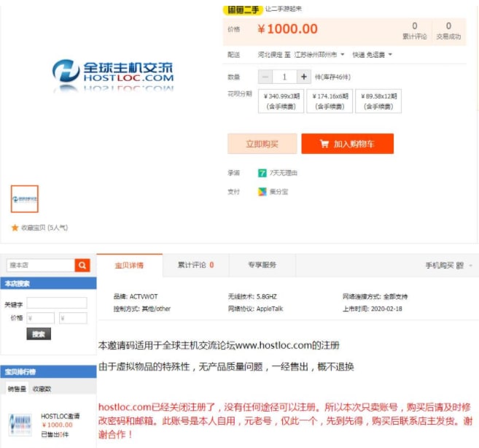Open the 累计评论 count at top
This screenshot has height=448, width=479.
[414, 31]
